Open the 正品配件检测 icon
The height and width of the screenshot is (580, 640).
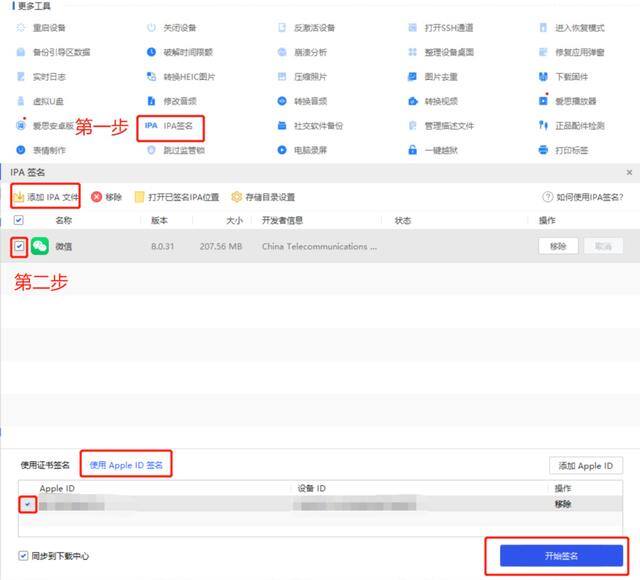click(543, 126)
